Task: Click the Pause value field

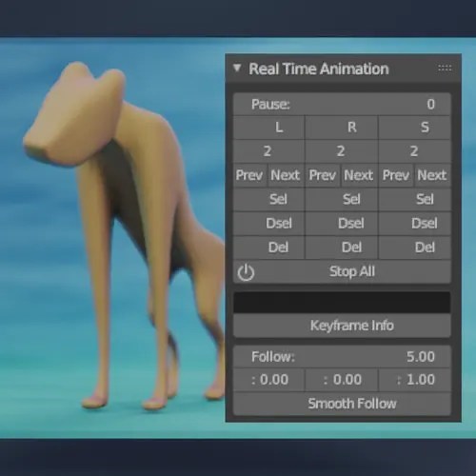Action: (342, 104)
